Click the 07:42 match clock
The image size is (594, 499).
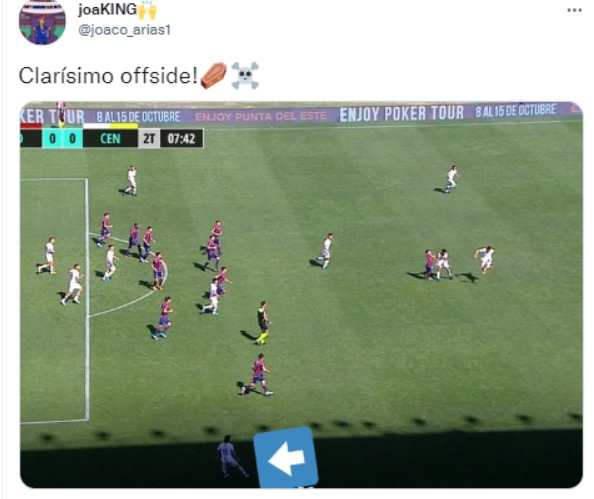(x=181, y=139)
